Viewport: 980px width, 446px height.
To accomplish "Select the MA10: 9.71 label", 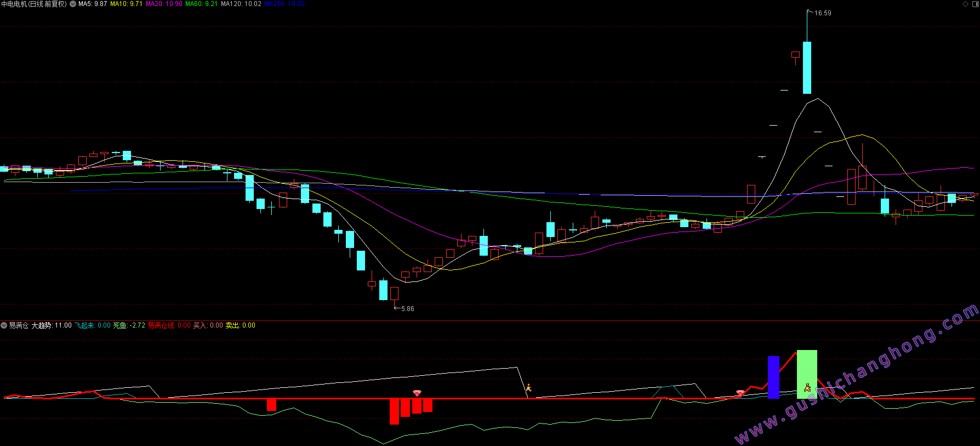I will [x=126, y=4].
